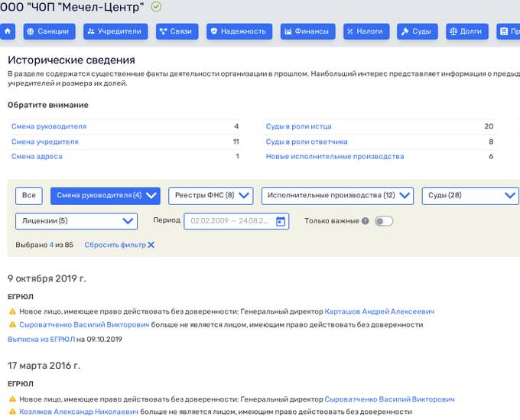
Task: Click the Выбрано 4 из 85 counter text
Action: 44,245
